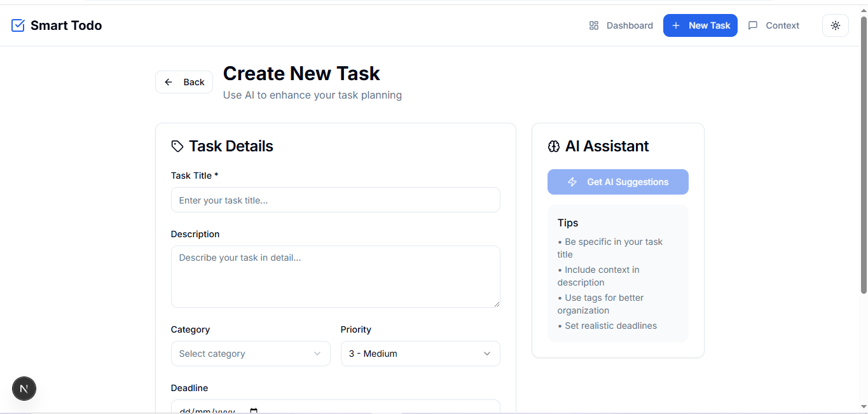
Task: Click the tag icon beside Task Details
Action: click(177, 146)
